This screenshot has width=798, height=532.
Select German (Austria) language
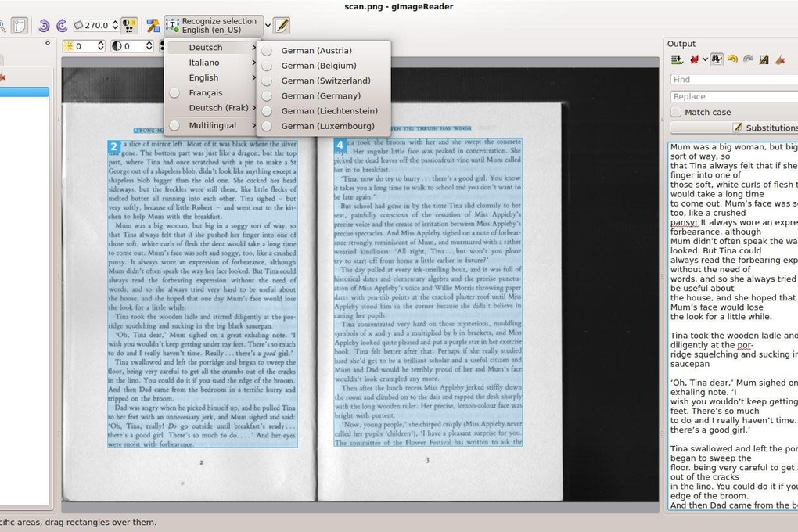pyautogui.click(x=324, y=50)
